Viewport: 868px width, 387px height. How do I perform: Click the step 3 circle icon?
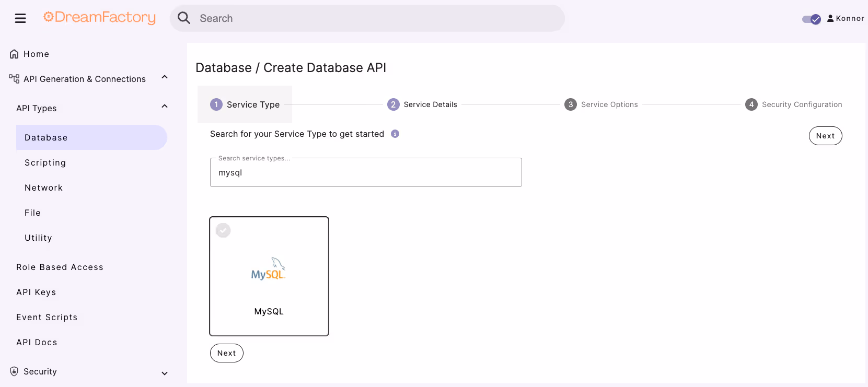[571, 104]
